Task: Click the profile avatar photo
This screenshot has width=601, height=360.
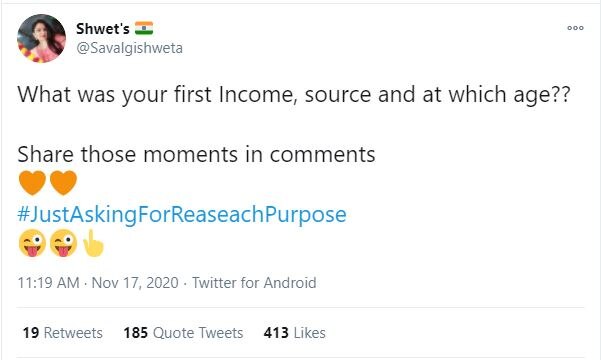Action: (41, 38)
